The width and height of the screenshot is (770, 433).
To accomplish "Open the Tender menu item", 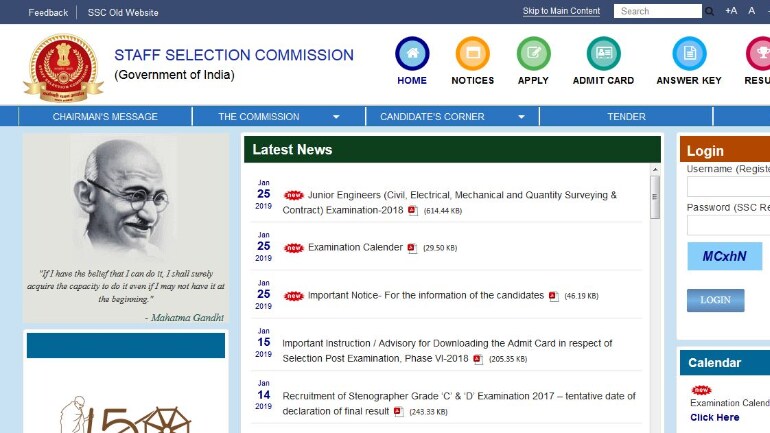I will [x=626, y=117].
